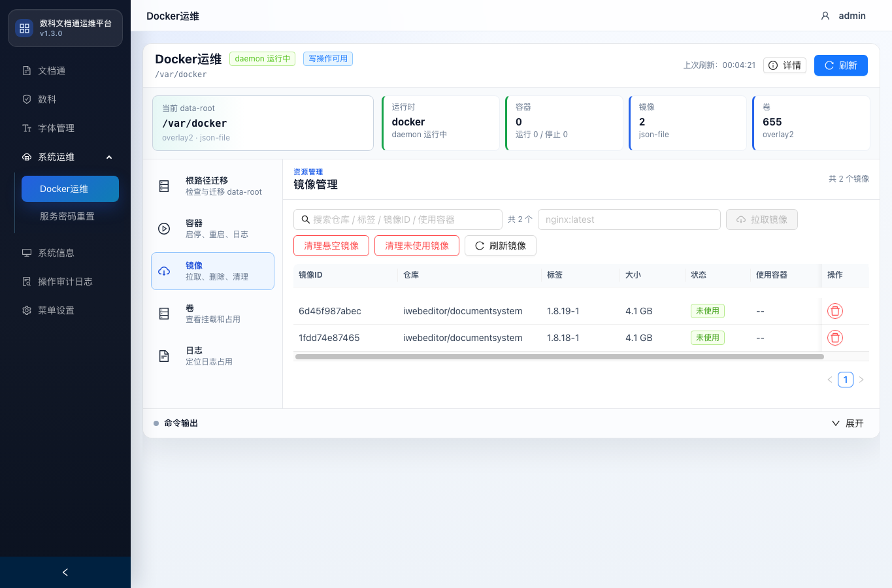Click 未使用 status badge for 1fdd74e87465

[x=708, y=338]
